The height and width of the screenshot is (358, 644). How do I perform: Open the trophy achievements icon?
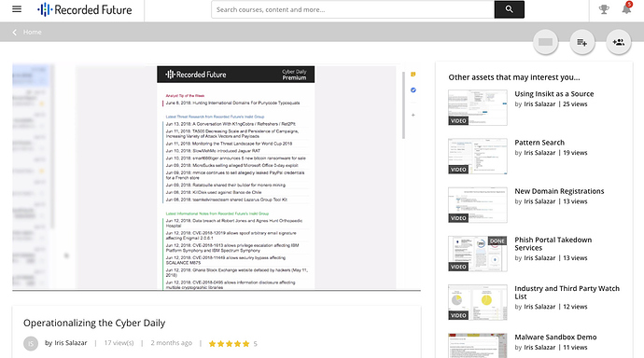pyautogui.click(x=604, y=9)
